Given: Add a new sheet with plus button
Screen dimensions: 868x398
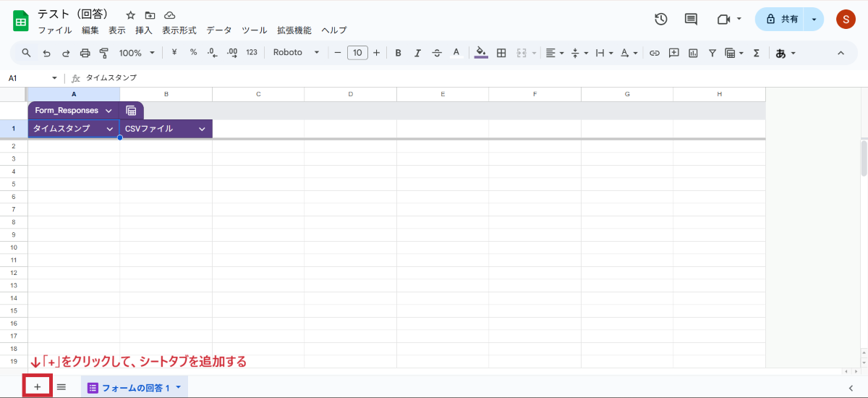Looking at the screenshot, I should 38,387.
